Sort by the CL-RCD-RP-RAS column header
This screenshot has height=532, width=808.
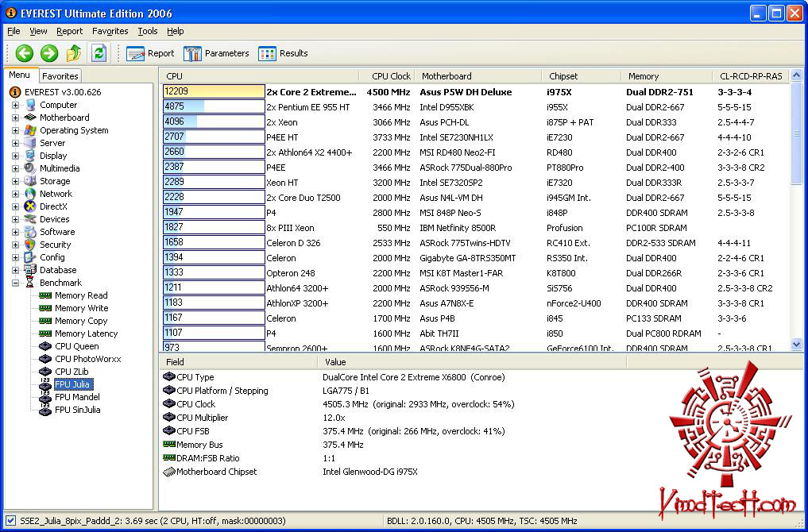tap(751, 76)
